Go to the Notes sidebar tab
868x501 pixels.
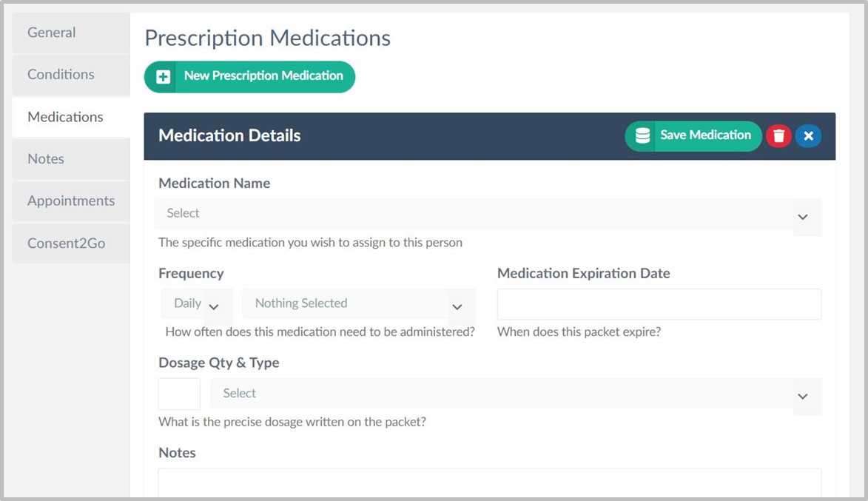[x=46, y=159]
